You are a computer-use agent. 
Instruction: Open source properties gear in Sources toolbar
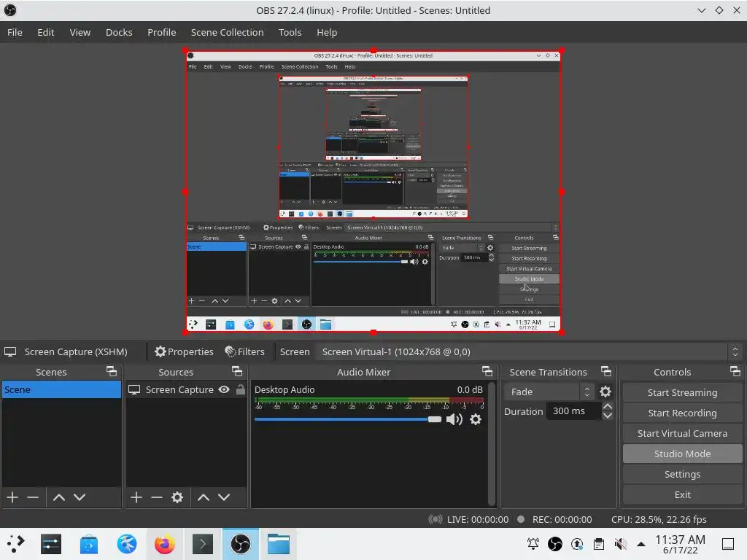tap(177, 497)
